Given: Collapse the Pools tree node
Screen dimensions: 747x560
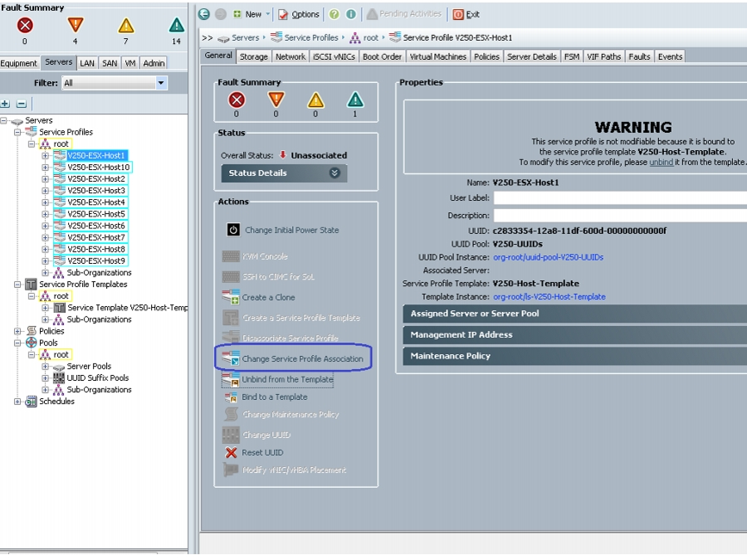Looking at the screenshot, I should [x=17, y=343].
